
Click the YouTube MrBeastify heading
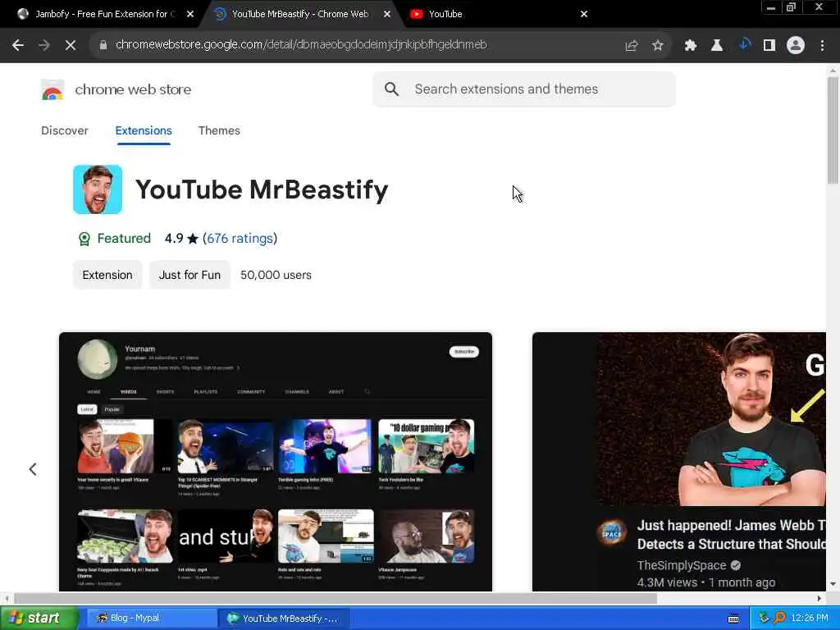(262, 189)
